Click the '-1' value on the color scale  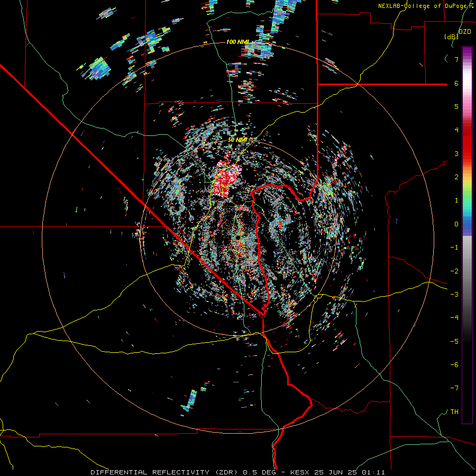pyautogui.click(x=454, y=248)
